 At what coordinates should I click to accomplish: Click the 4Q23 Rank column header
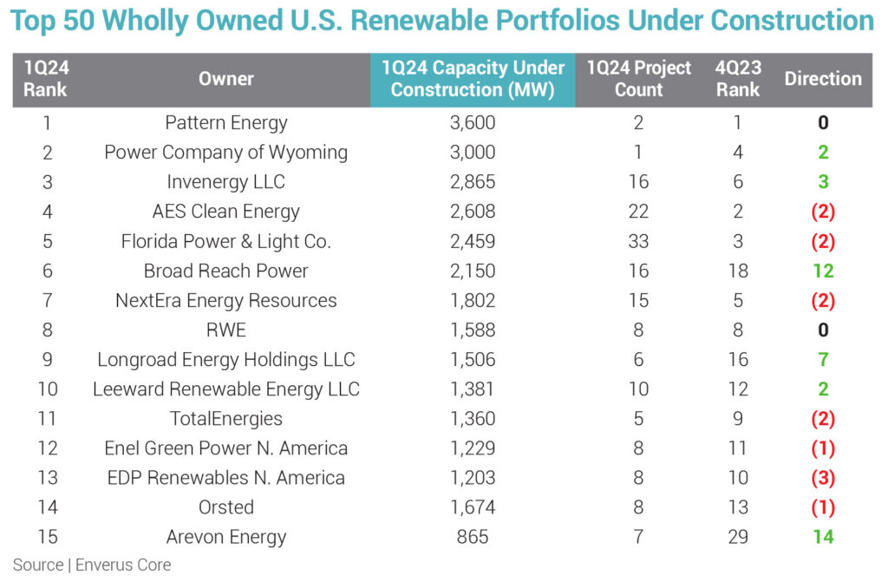(x=738, y=79)
